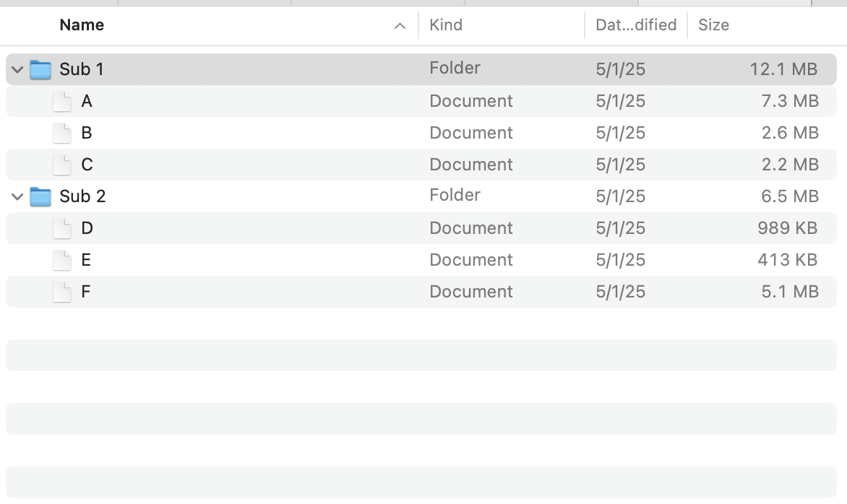Image resolution: width=847 pixels, height=504 pixels.
Task: Click the Folder kind label for Sub 1
Action: coord(455,69)
